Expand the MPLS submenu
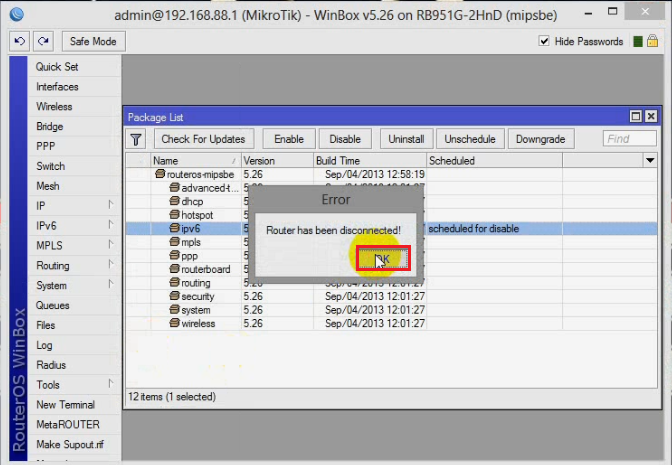The image size is (672, 465). [x=111, y=244]
